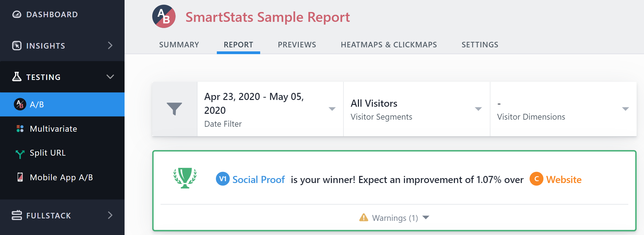The height and width of the screenshot is (235, 644).
Task: Open the Social Proof variation link
Action: (258, 179)
